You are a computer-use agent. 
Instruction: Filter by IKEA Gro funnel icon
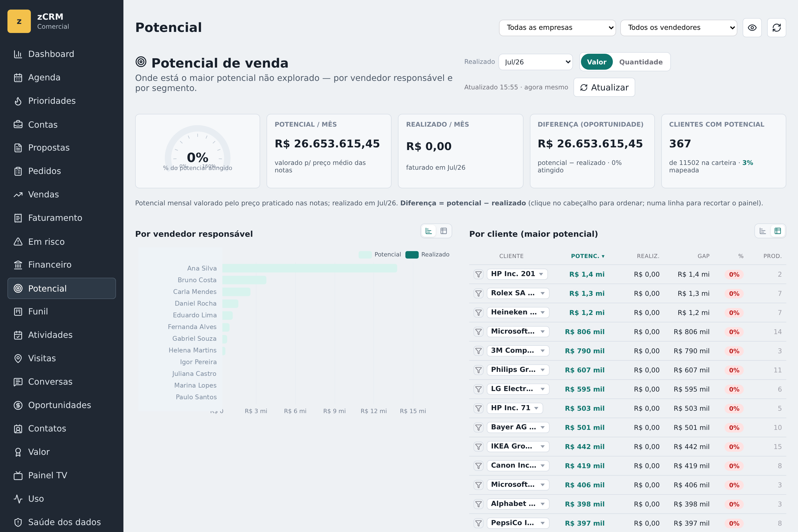pyautogui.click(x=478, y=447)
